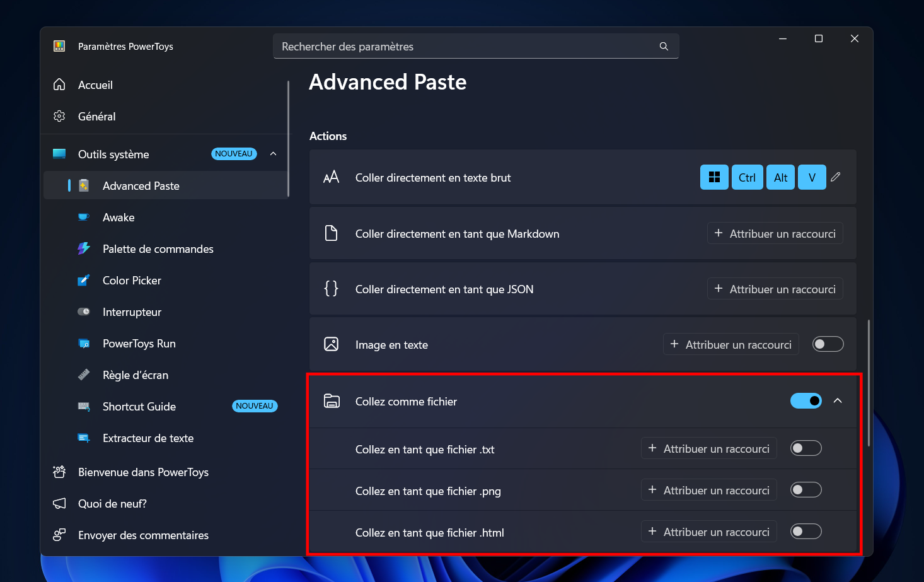Assign a shortcut for Markdown paste
The image size is (924, 582).
point(775,233)
